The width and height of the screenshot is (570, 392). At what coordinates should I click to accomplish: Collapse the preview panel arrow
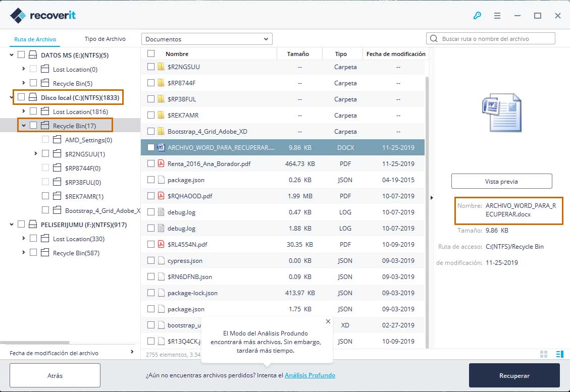click(x=432, y=198)
